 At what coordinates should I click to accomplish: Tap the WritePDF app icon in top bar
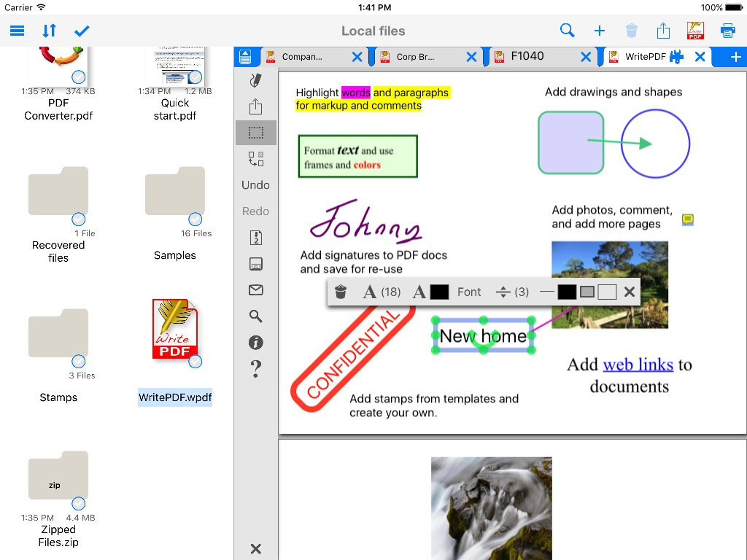coord(695,31)
